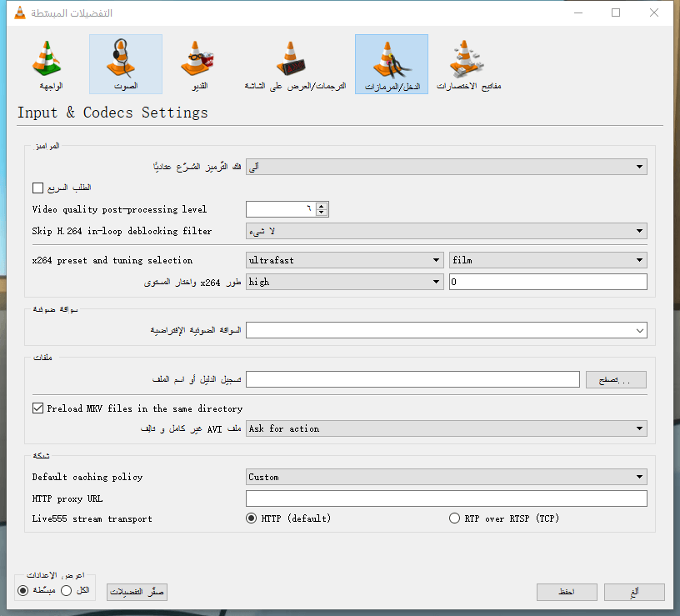Select the مبسّطة (simple) settings view
Image resolution: width=680 pixels, height=616 pixels.
click(x=23, y=590)
